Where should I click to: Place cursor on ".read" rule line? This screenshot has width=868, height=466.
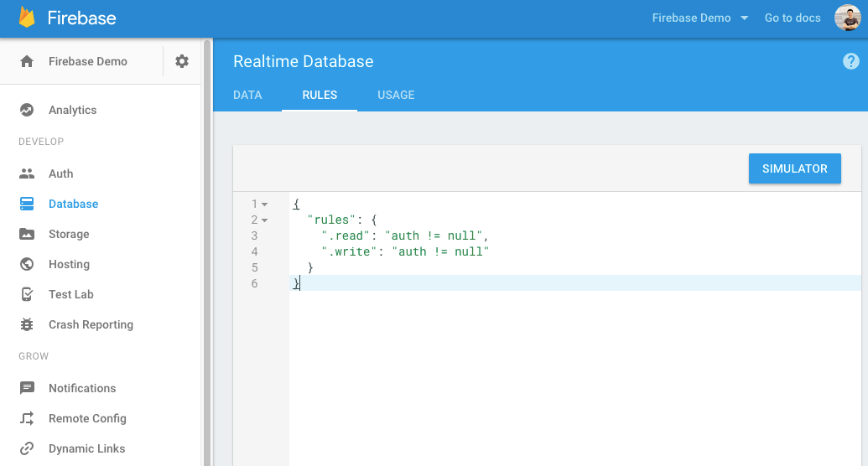coord(405,236)
